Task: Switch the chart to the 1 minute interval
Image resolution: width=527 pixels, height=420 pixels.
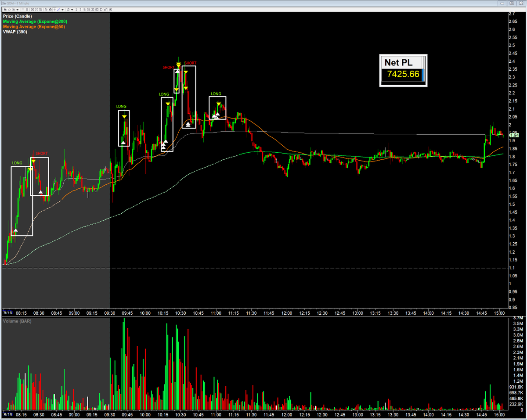Action: point(76,10)
